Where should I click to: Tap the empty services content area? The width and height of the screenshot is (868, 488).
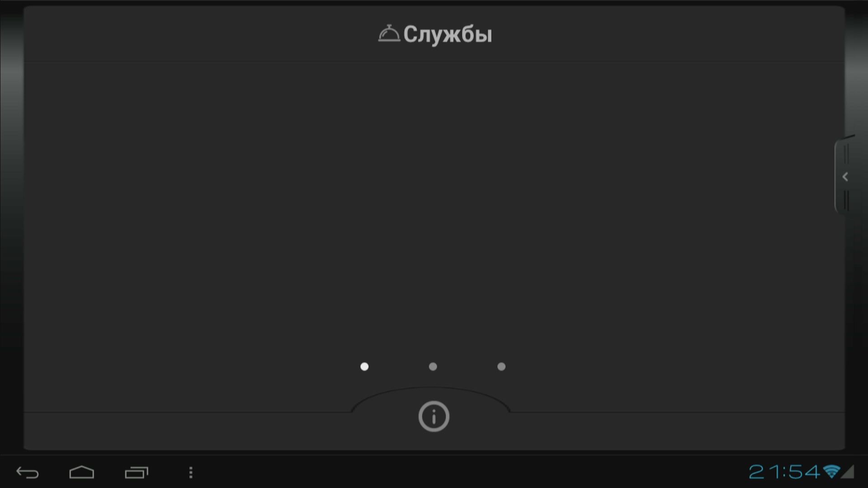(434, 212)
